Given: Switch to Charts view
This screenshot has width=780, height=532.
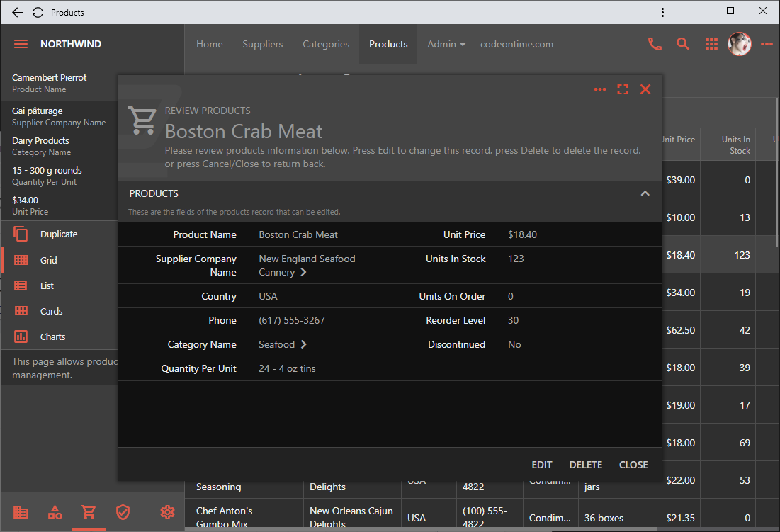Looking at the screenshot, I should tap(52, 337).
